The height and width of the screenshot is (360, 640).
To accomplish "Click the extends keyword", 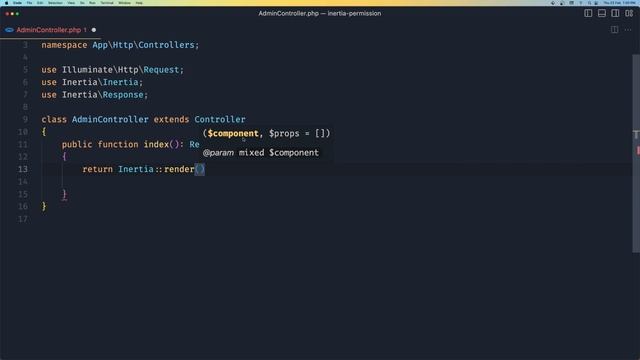I will 171,119.
